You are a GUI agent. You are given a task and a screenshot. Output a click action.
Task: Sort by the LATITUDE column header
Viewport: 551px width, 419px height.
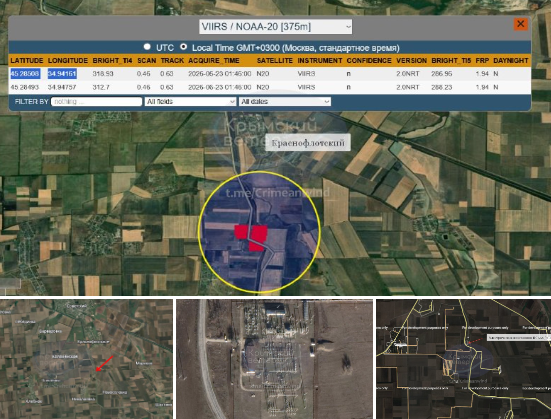(x=27, y=60)
